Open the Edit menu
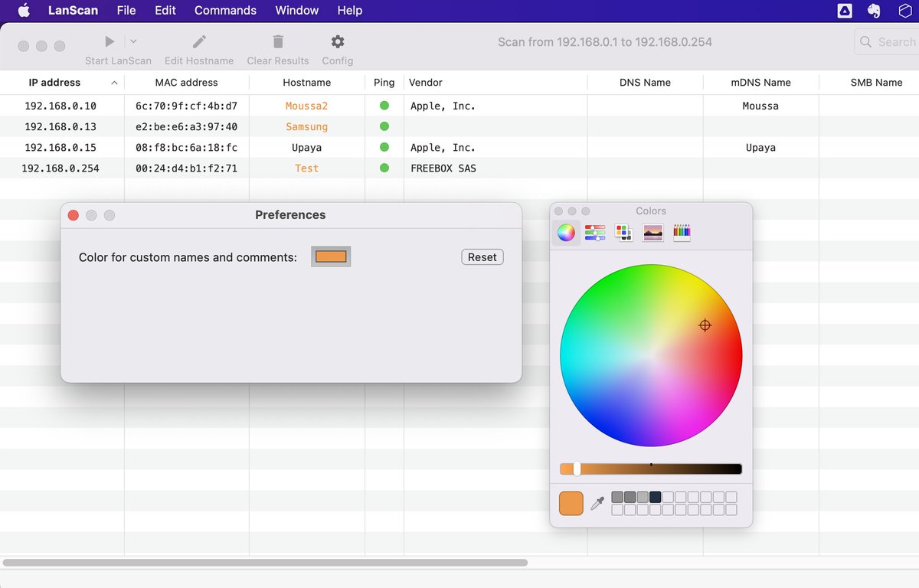The image size is (919, 588). pyautogui.click(x=165, y=10)
